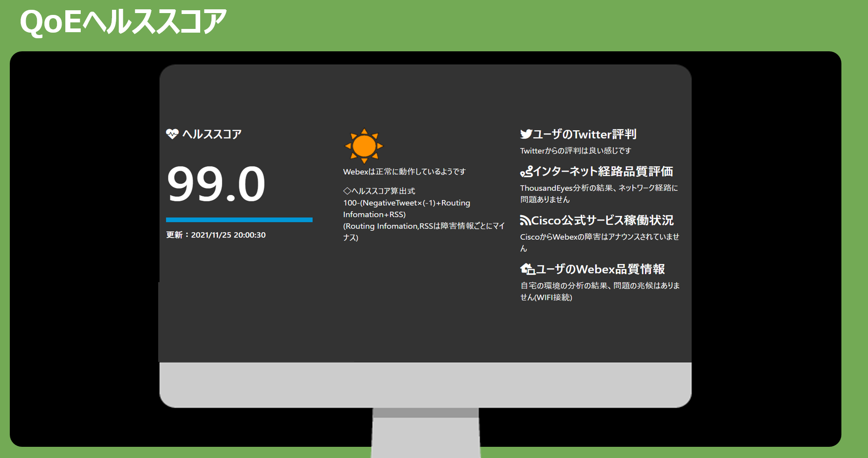Click the blue health score progress bar
Image resolution: width=868 pixels, height=458 pixels.
[239, 220]
